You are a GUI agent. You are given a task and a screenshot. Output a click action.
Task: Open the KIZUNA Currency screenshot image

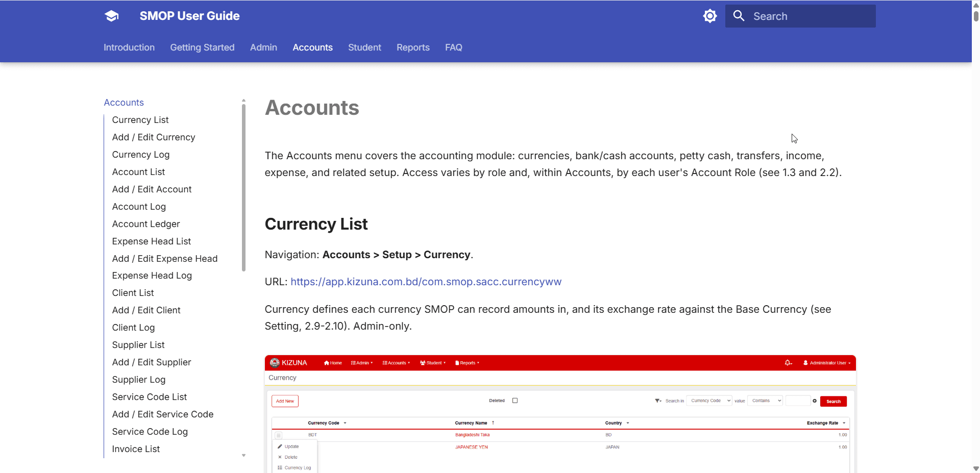coord(560,414)
